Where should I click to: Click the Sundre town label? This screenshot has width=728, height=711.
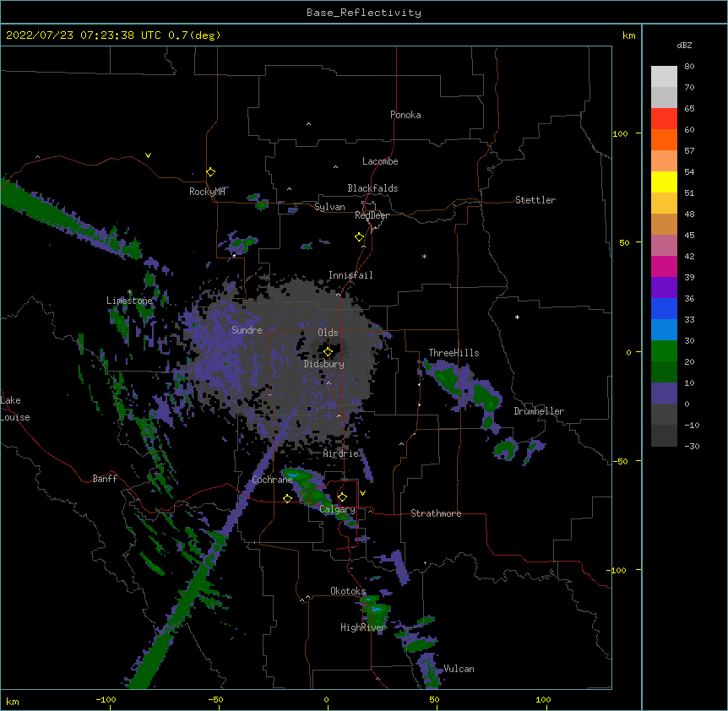point(247,330)
